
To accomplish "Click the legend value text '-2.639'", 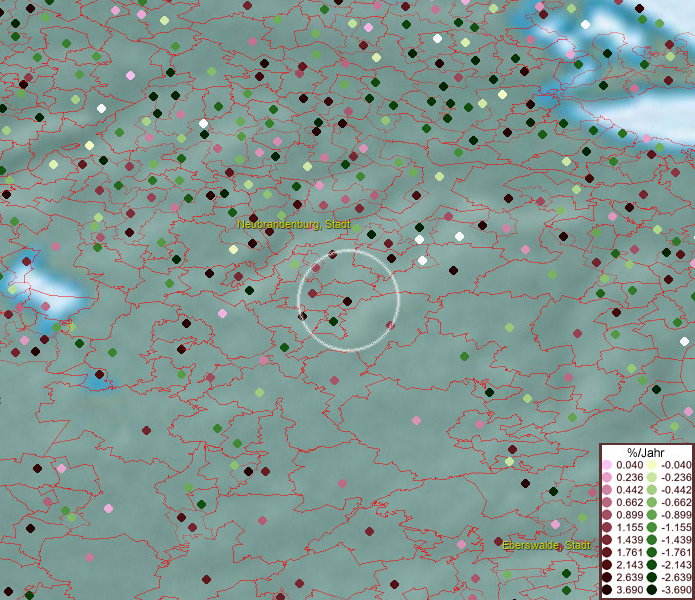I will 676,577.
